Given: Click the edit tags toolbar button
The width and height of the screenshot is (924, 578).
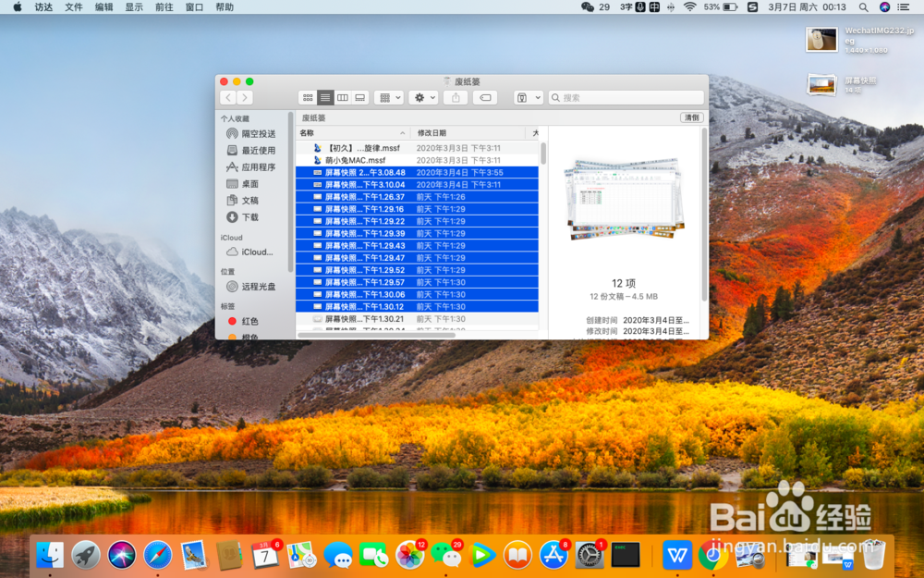Looking at the screenshot, I should pyautogui.click(x=485, y=98).
